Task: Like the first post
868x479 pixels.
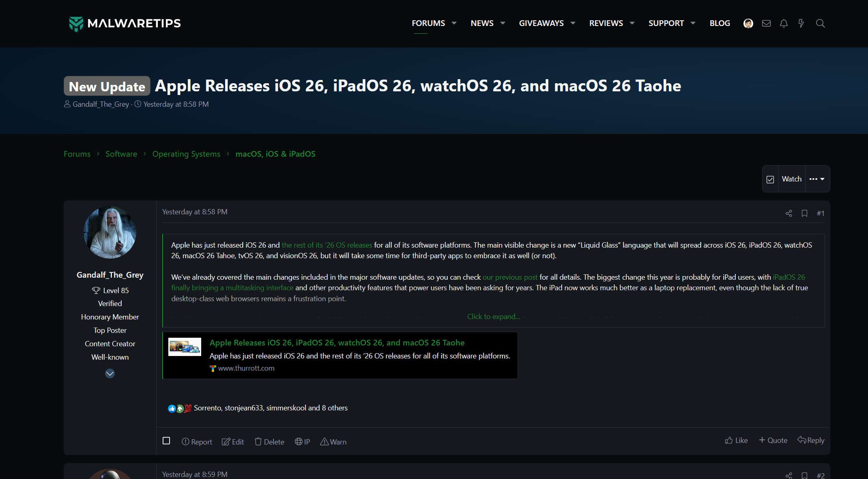Action: (736, 440)
